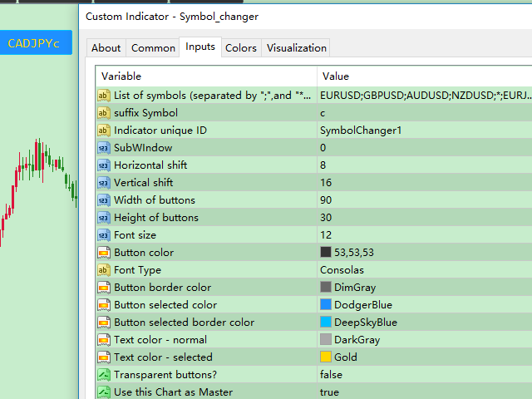Screen dimensions: 532x399
Task: Click the DimGray border color swatch
Action: point(326,287)
